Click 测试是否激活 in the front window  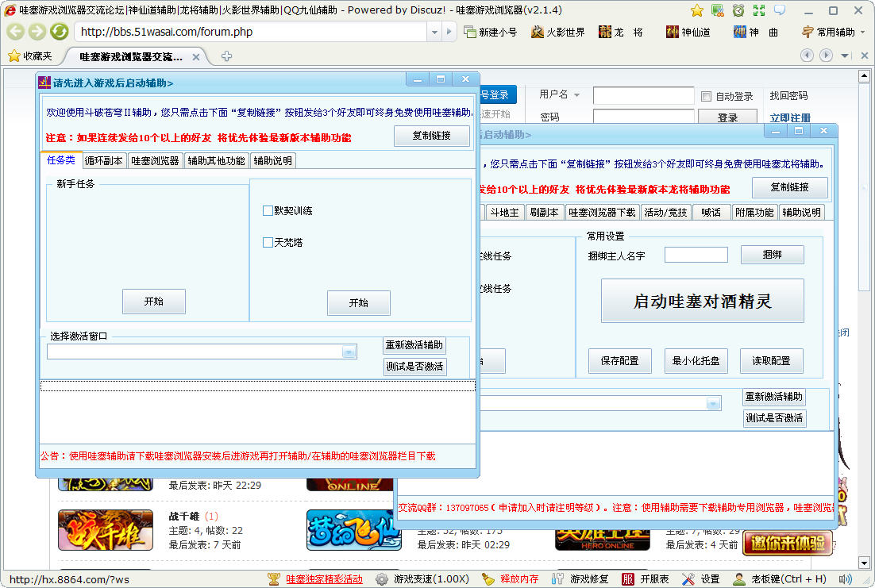(x=414, y=367)
